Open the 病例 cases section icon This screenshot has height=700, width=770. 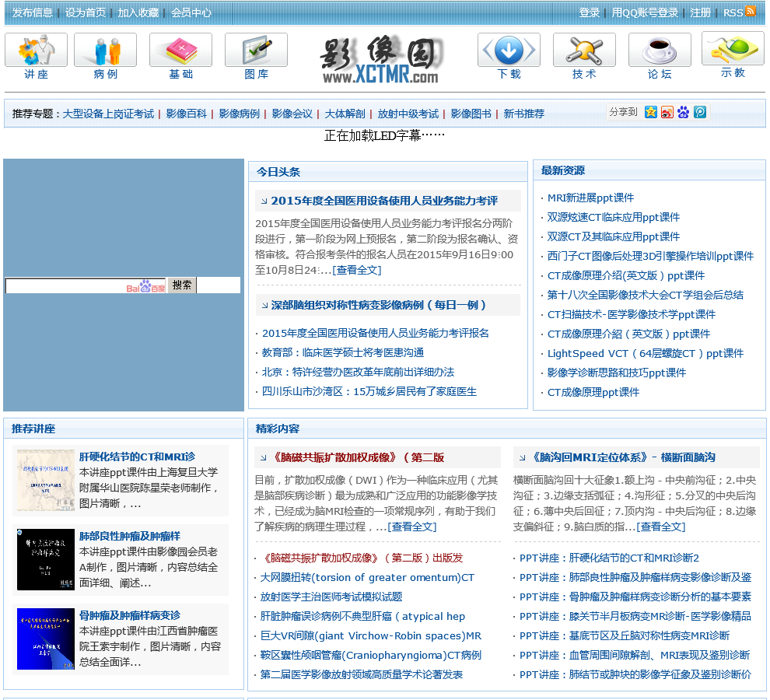pos(105,50)
